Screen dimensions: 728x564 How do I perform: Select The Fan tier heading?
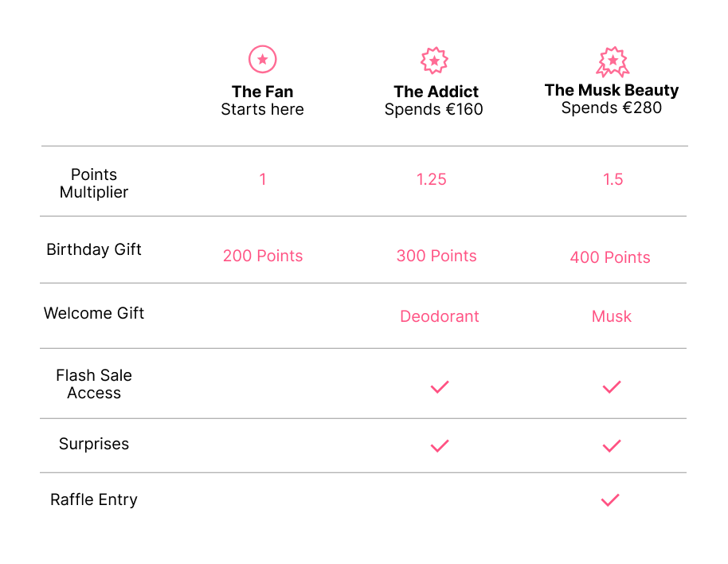point(263,92)
